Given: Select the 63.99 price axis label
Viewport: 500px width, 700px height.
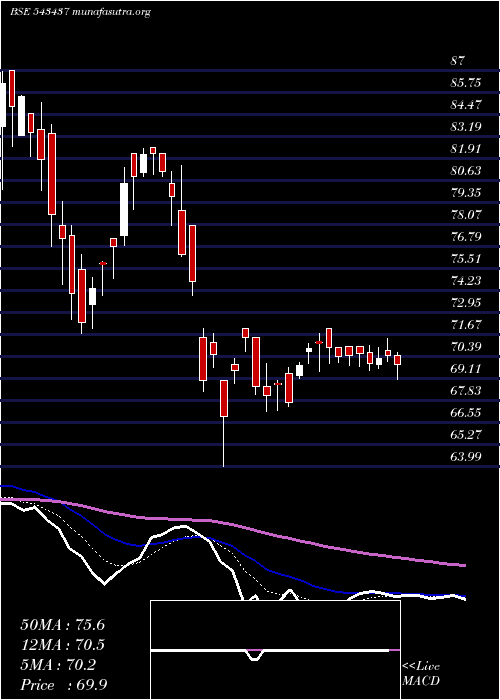Looking at the screenshot, I should tap(466, 456).
